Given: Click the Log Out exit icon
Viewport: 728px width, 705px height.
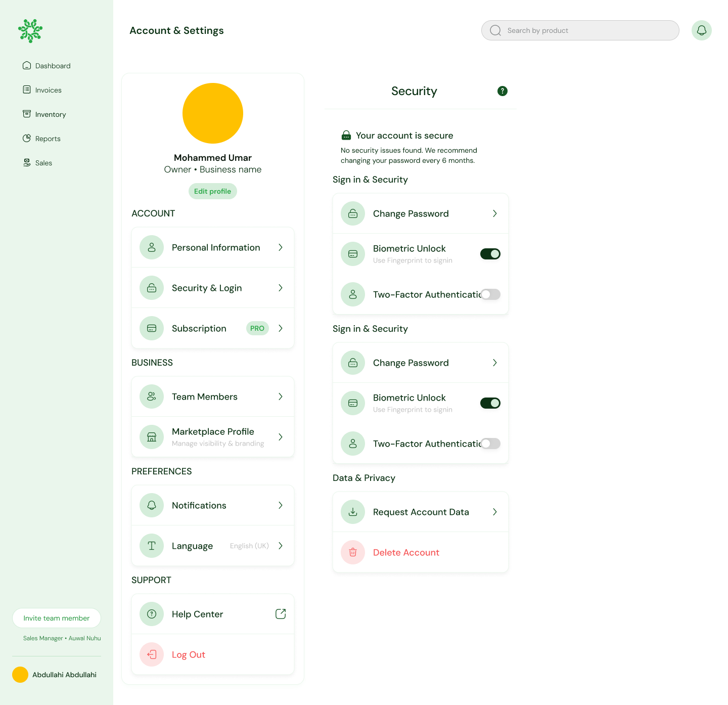Looking at the screenshot, I should coord(152,654).
